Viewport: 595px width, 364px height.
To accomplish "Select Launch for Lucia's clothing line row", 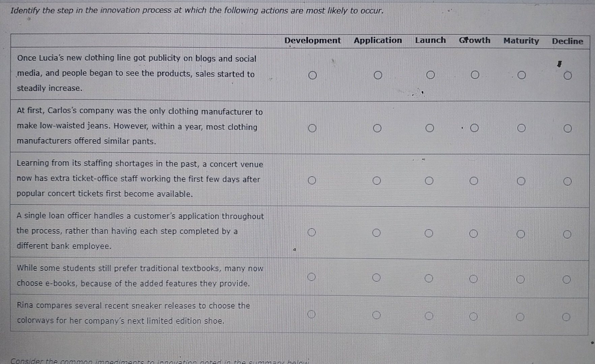I will (x=430, y=75).
